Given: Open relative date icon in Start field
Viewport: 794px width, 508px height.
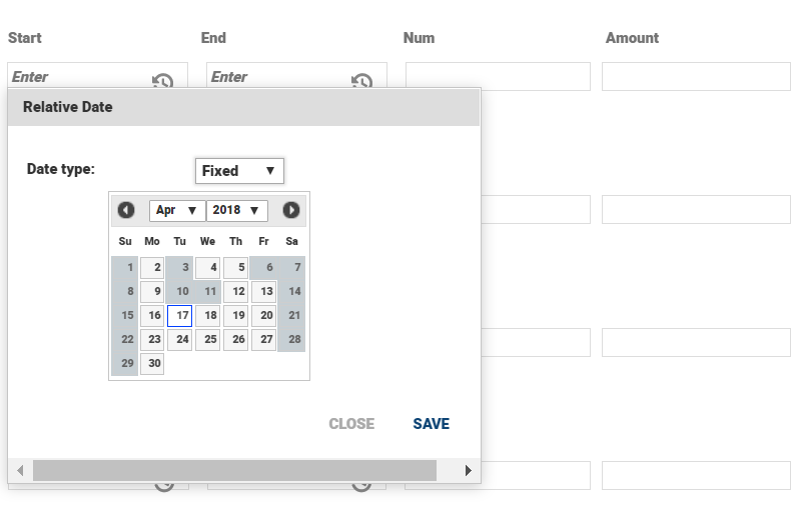Looking at the screenshot, I should tap(162, 81).
